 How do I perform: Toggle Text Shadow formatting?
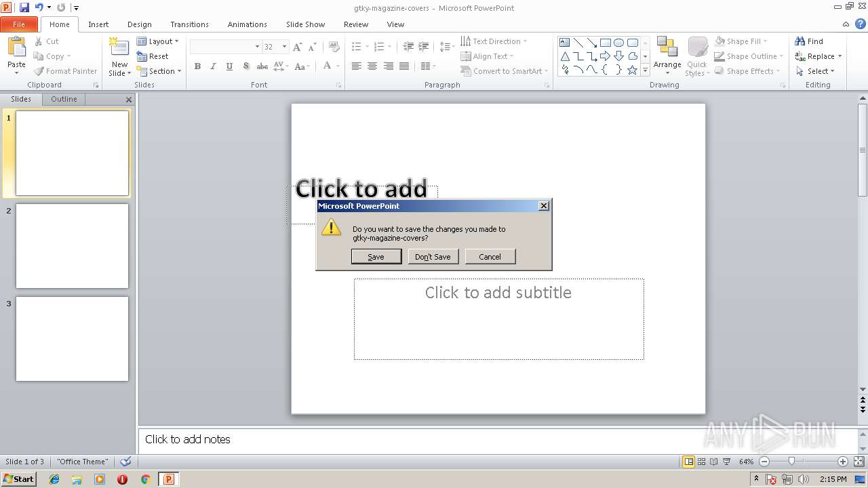pos(245,66)
